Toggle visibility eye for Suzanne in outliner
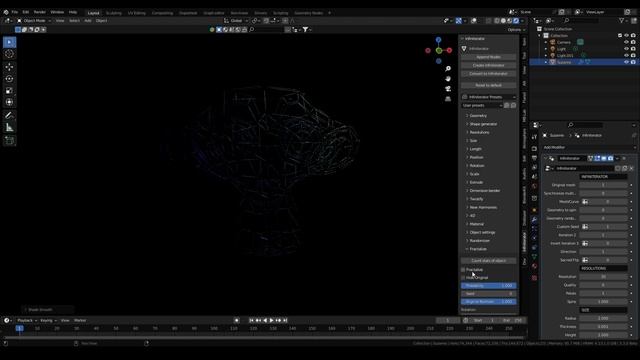640x360 pixels. pos(627,62)
